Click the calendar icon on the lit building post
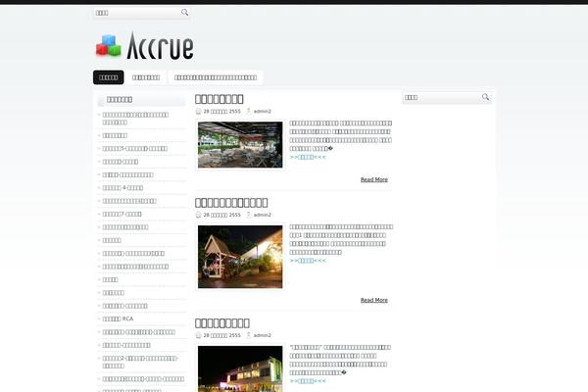This screenshot has height=392, width=588. point(198,335)
